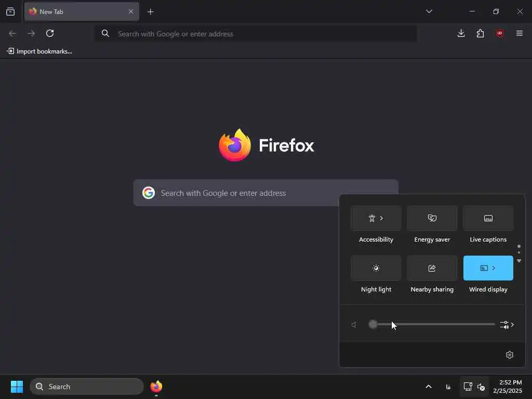The height and width of the screenshot is (399, 532).
Task: Show hidden tray icons chevron
Action: tap(429, 387)
